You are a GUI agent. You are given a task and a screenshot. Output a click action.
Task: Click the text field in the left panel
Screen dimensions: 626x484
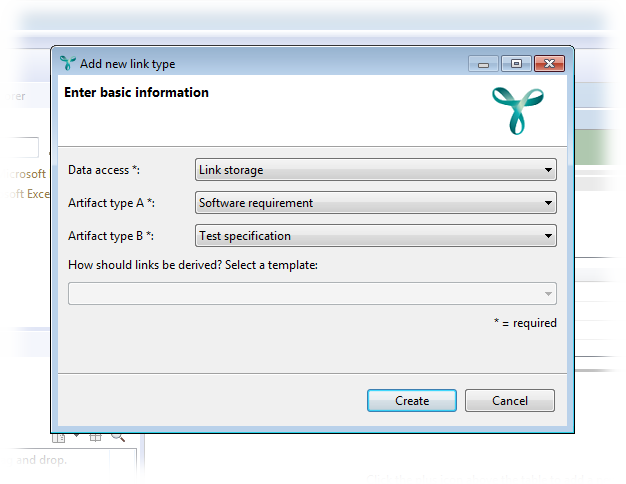click(19, 147)
